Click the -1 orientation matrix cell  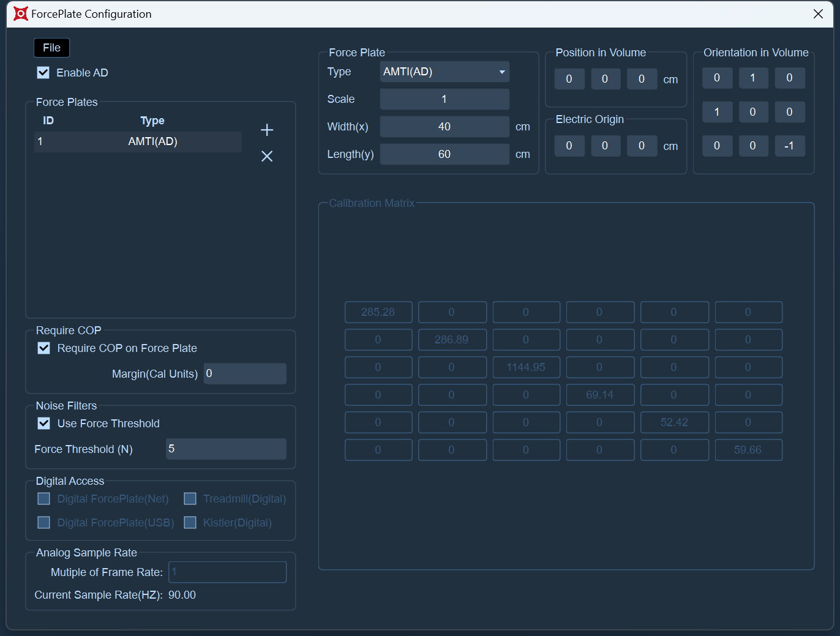[x=790, y=146]
